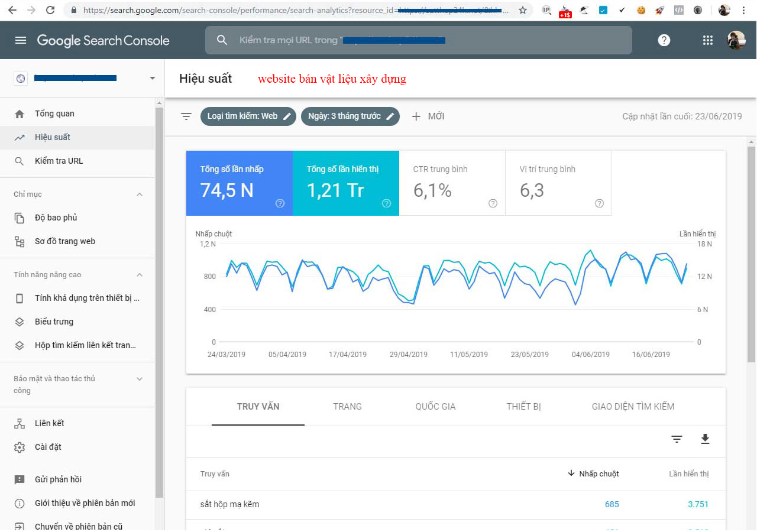
Task: Switch to the THIẾT BỊ tab
Action: (523, 407)
